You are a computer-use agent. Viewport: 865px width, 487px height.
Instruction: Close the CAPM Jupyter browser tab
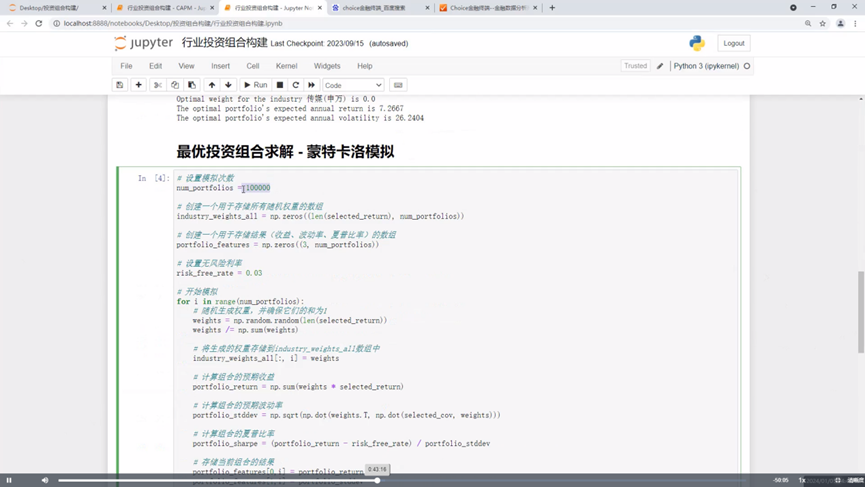(212, 8)
